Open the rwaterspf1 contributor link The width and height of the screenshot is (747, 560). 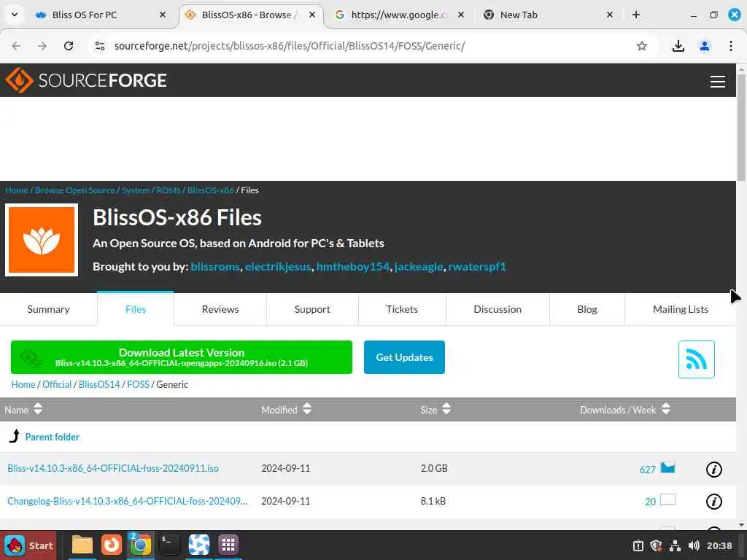tap(477, 267)
